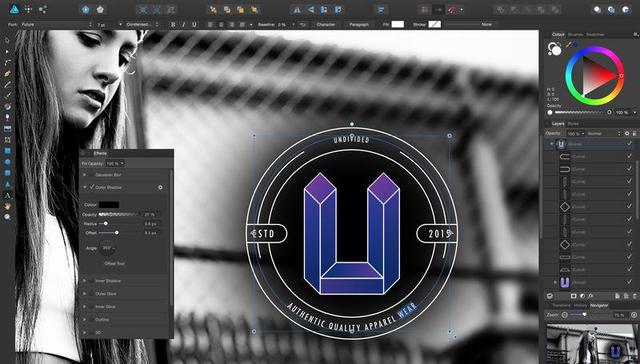Enable the Outline effect checkbox
Image resolution: width=640 pixels, height=364 pixels.
tap(92, 320)
